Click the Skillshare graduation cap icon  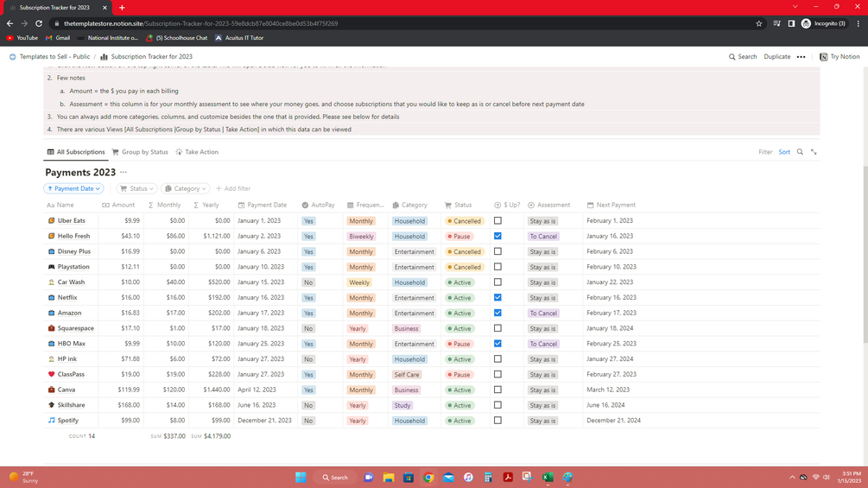[52, 405]
